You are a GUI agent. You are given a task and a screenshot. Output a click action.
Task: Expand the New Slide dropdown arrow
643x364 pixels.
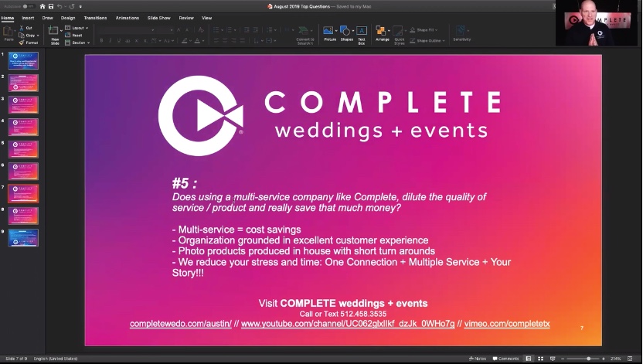click(x=62, y=31)
